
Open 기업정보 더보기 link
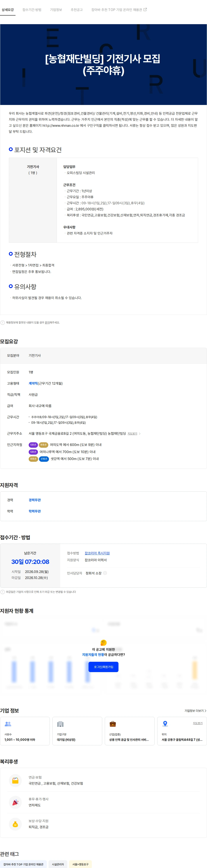click(x=195, y=711)
